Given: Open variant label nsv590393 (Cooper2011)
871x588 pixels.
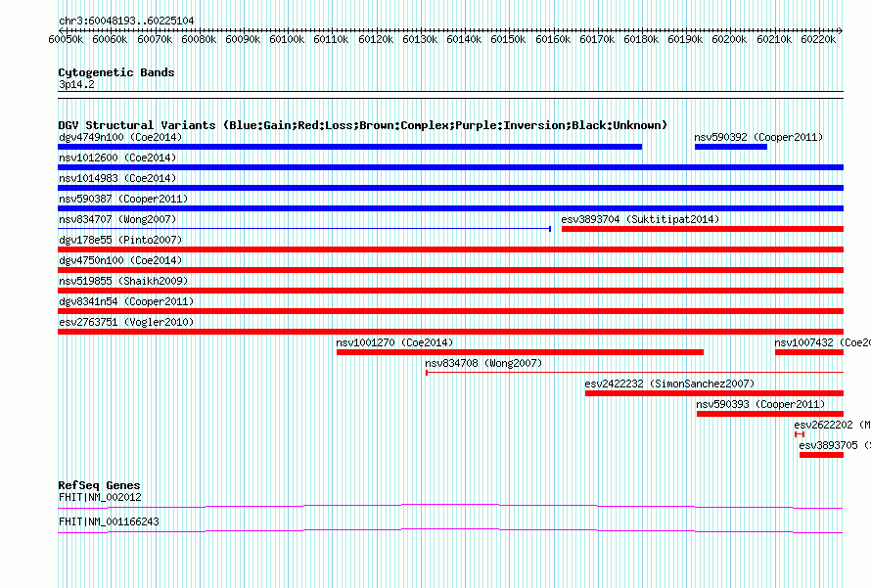Looking at the screenshot, I should click(x=760, y=404).
